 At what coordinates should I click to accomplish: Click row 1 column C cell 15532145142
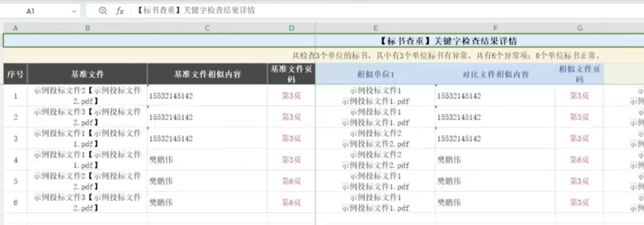click(x=207, y=96)
